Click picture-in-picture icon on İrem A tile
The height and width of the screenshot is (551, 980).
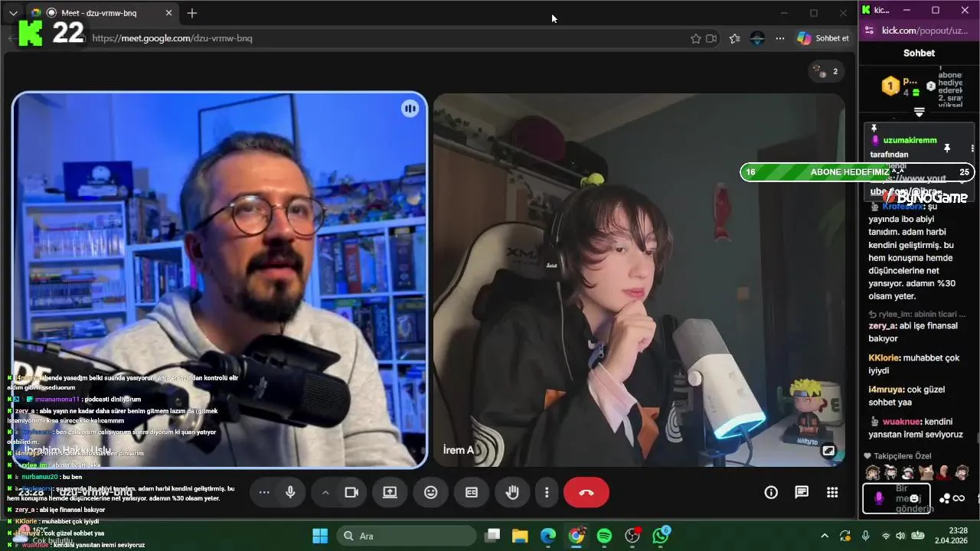point(828,451)
